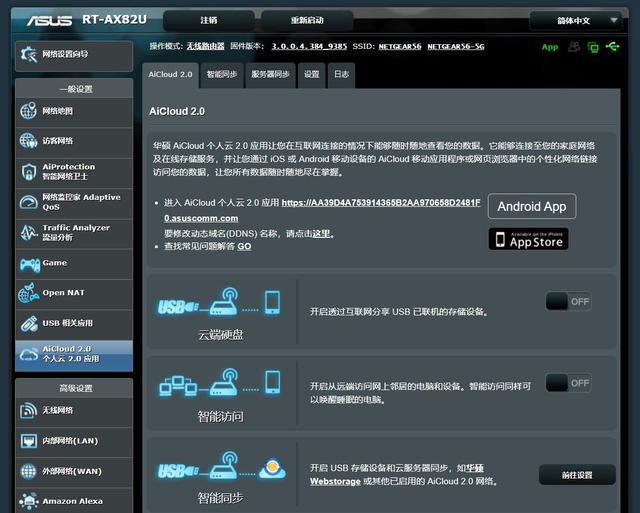Open the Simplified Chinese language dropdown
Image resolution: width=640 pixels, height=513 pixels.
coord(576,20)
